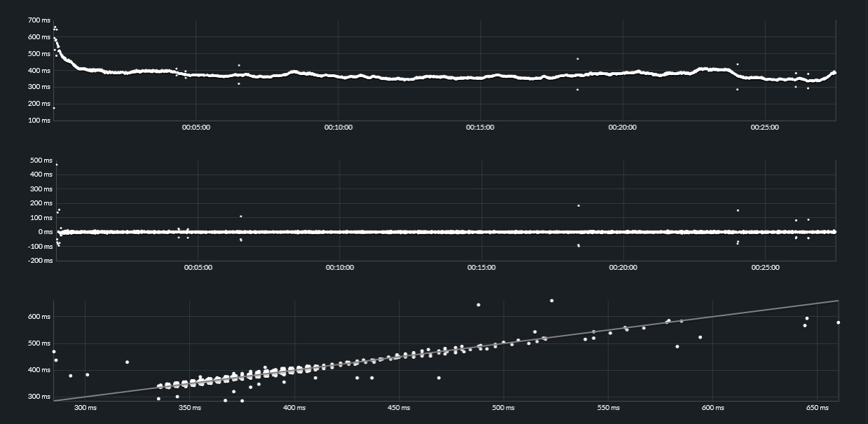
Task: Select the "0 ms" y-axis label
Action: (x=44, y=232)
